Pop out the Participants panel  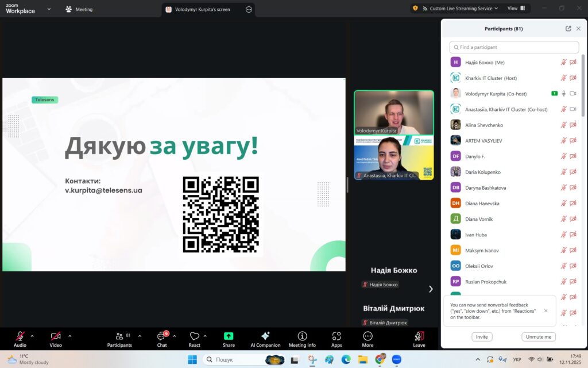coord(568,29)
